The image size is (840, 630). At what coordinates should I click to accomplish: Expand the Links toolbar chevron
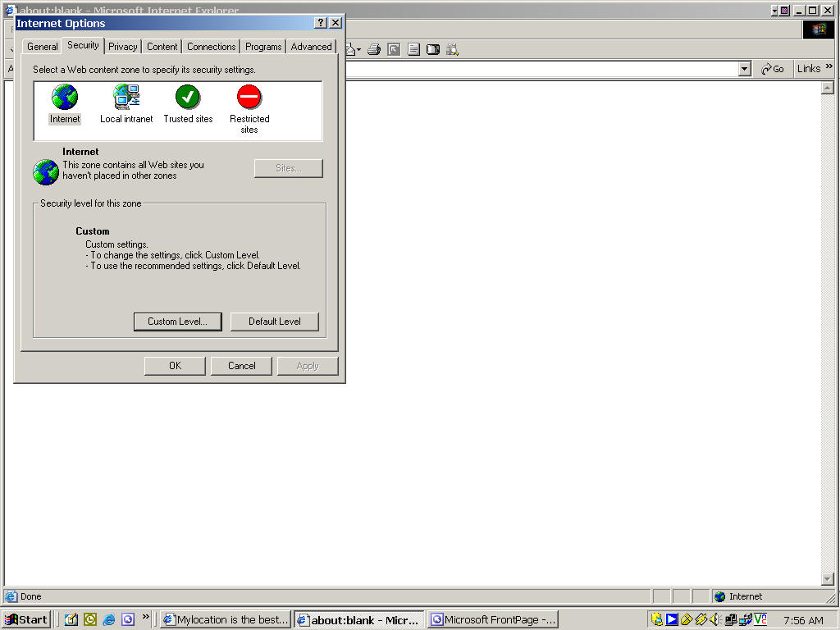[829, 66]
